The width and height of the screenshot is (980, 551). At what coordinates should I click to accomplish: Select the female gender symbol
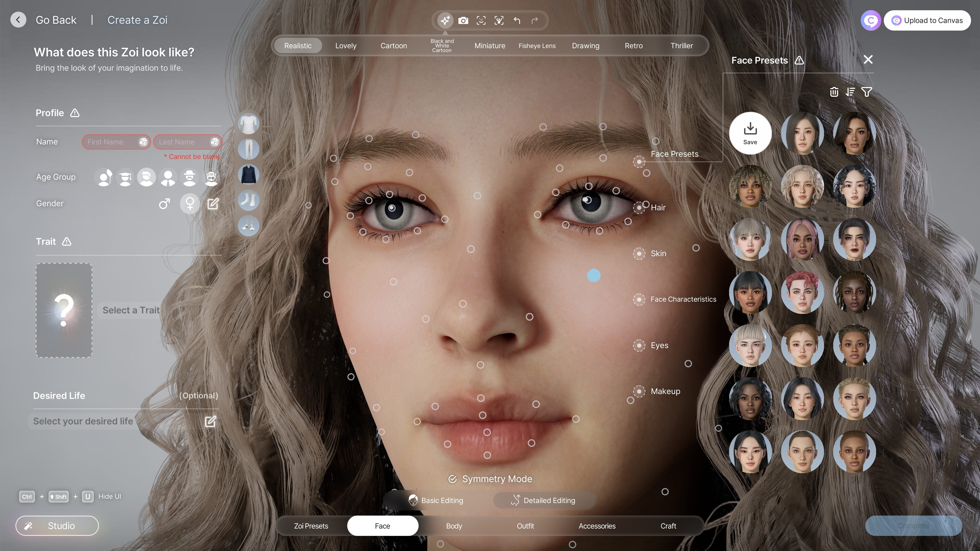[x=190, y=204]
